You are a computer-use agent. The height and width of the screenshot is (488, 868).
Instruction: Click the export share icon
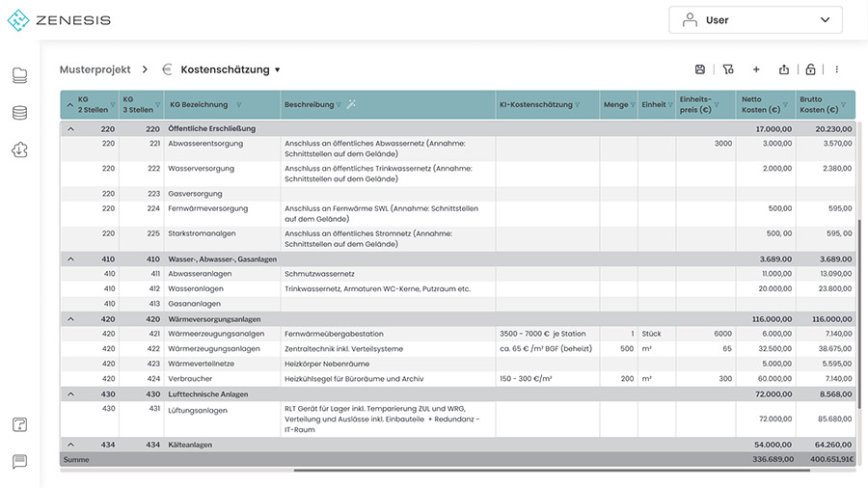(784, 69)
